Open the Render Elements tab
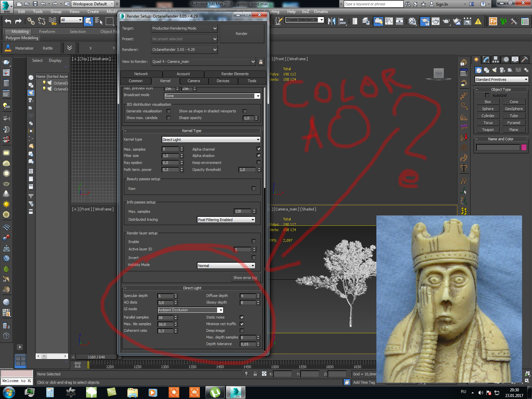The image size is (532, 399). [x=235, y=74]
